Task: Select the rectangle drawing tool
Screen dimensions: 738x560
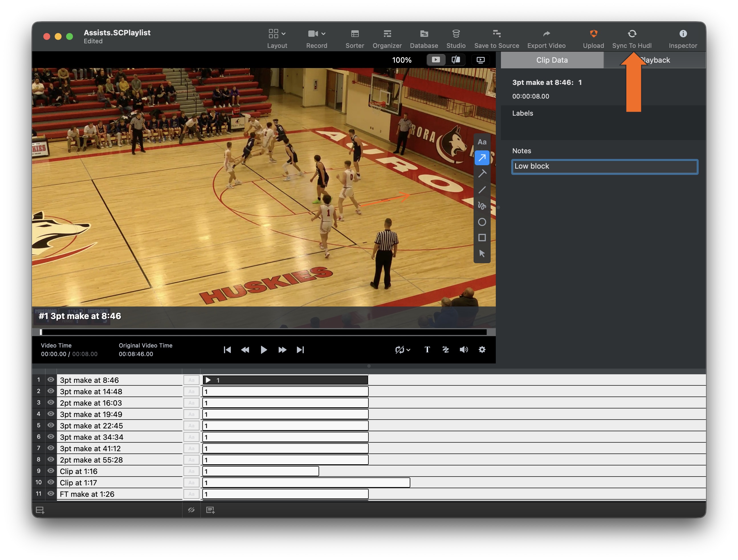Action: (x=482, y=238)
